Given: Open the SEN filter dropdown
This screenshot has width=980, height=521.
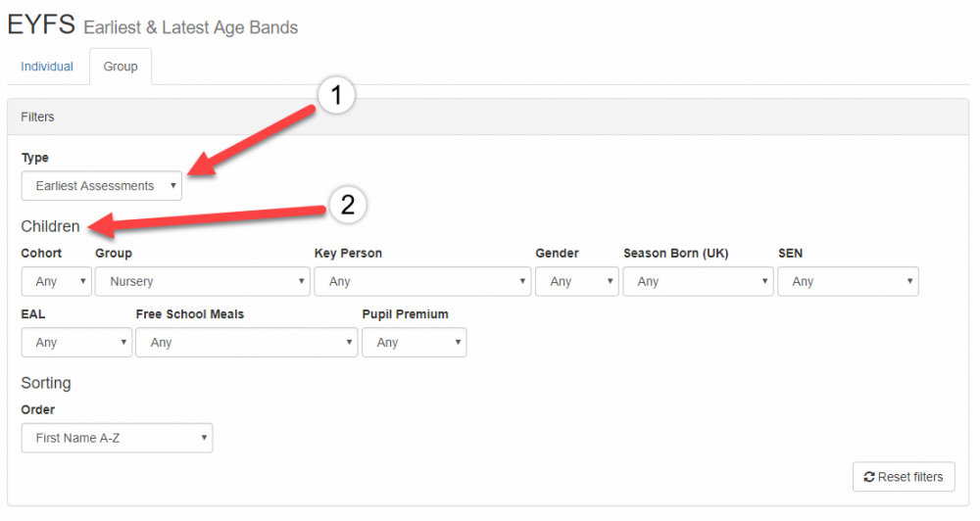Looking at the screenshot, I should (x=848, y=281).
